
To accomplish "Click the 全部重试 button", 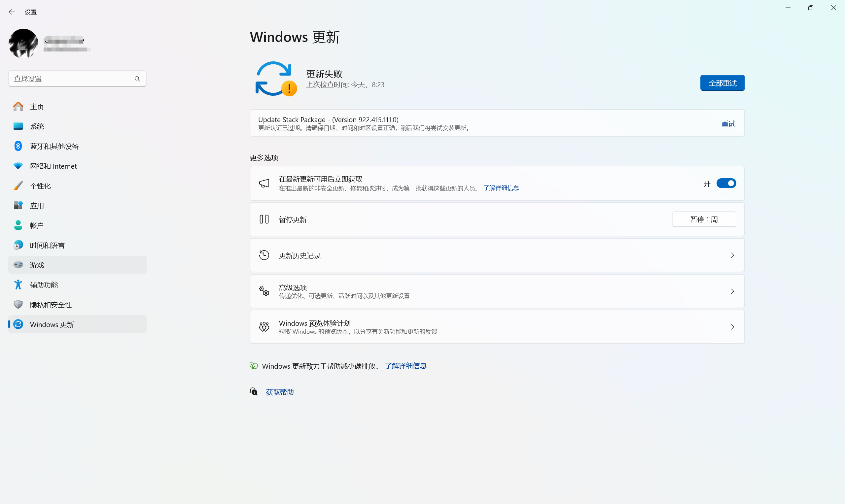I will (722, 83).
